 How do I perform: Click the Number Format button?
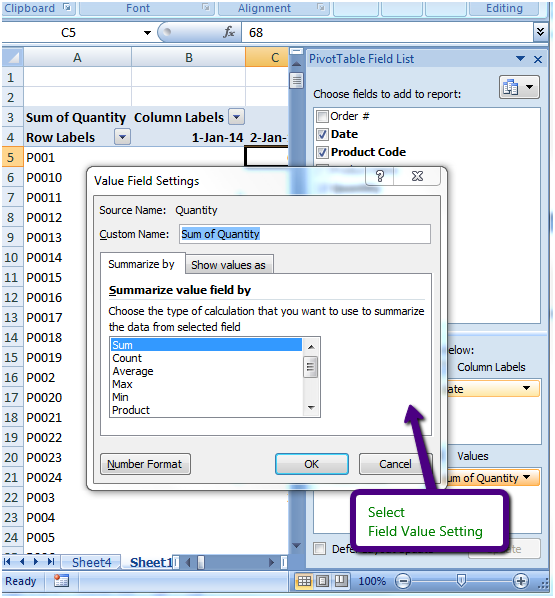pos(145,464)
